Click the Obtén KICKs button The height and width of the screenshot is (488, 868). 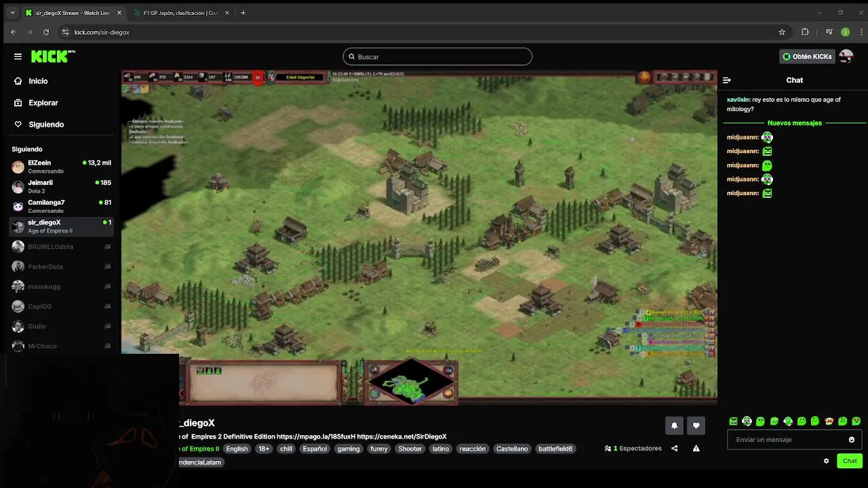(x=807, y=57)
